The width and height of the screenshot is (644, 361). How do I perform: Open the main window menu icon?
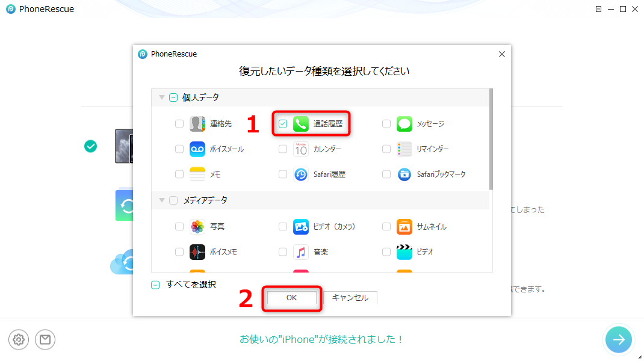coord(598,9)
